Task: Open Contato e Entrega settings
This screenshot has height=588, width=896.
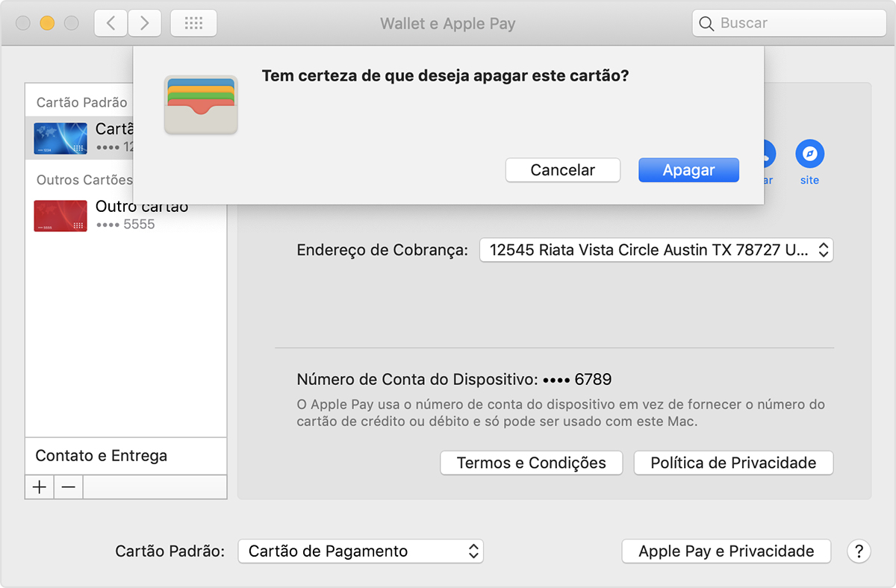Action: click(x=125, y=456)
